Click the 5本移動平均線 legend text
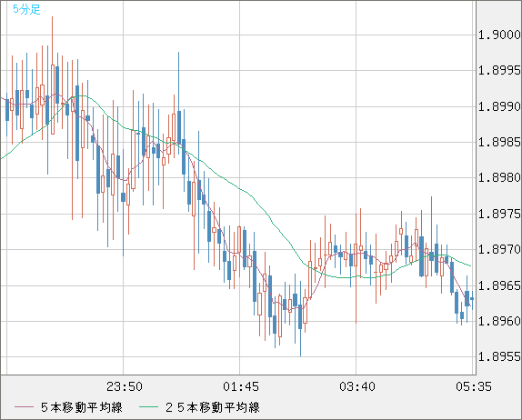 tap(82, 407)
